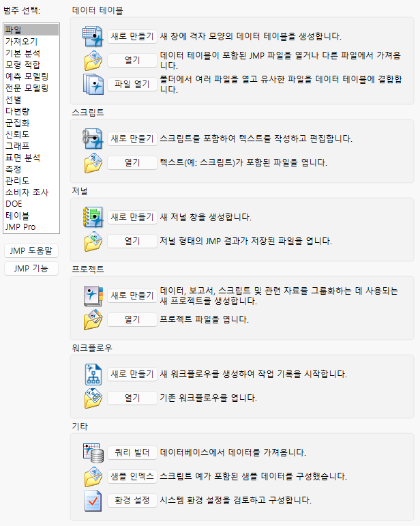Create new script with 새로 만들기 in 스크립트
The height and width of the screenshot is (526, 420).
click(132, 138)
